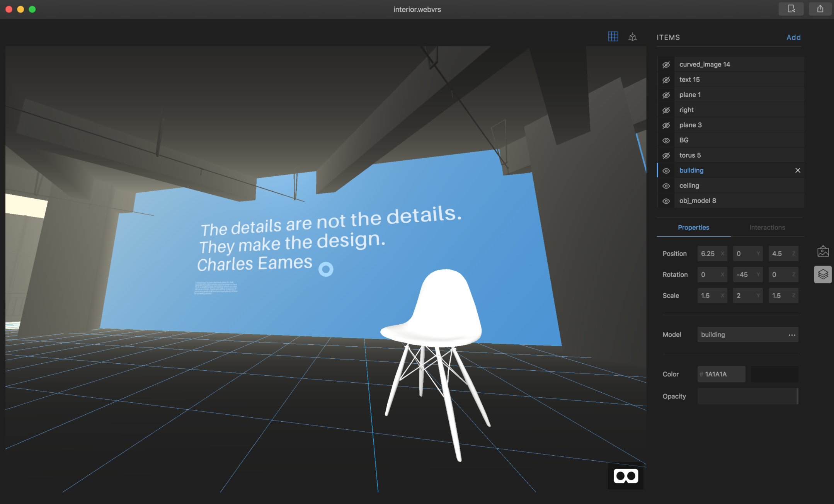Image resolution: width=834 pixels, height=504 pixels.
Task: Toggle visibility of torus 5
Action: (666, 155)
